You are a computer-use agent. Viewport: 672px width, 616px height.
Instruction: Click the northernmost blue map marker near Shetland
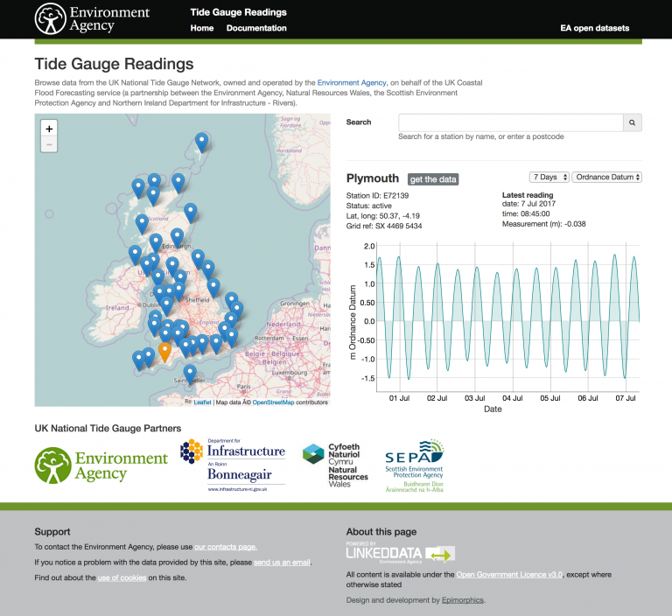pos(202,141)
